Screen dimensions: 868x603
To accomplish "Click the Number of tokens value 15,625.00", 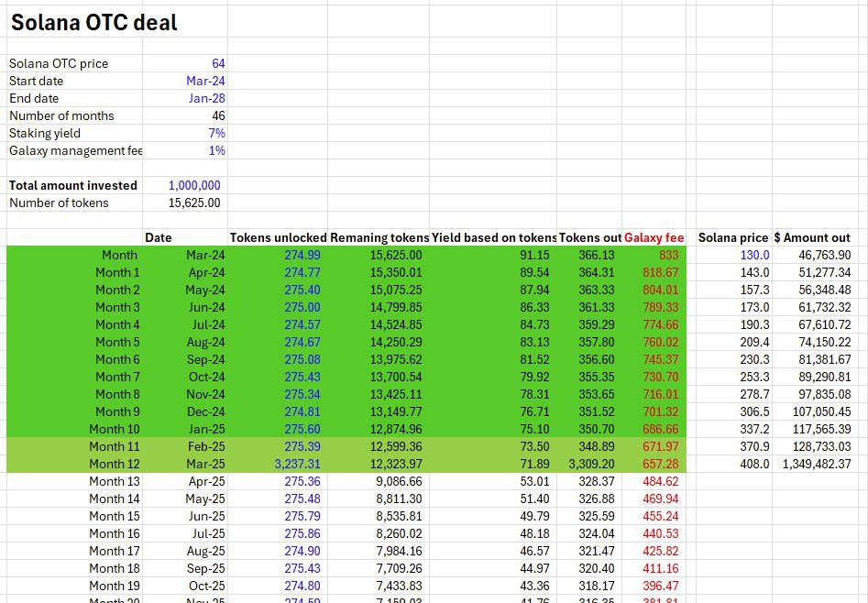I will pyautogui.click(x=194, y=203).
